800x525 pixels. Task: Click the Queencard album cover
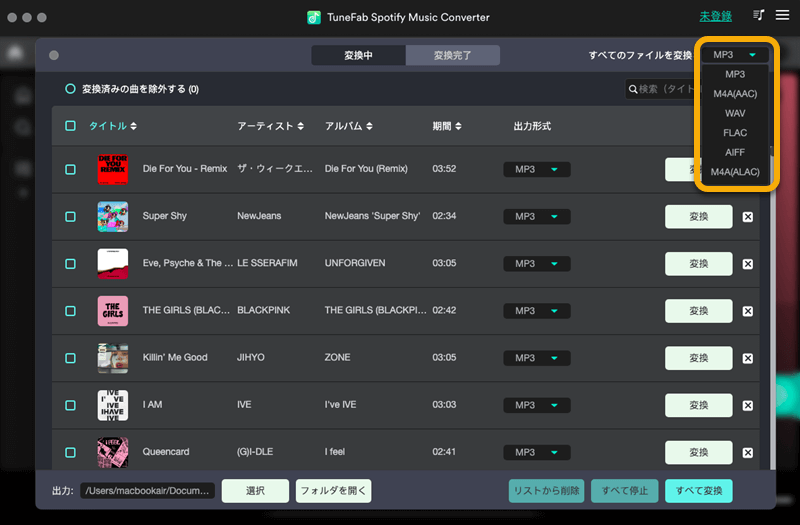click(113, 453)
